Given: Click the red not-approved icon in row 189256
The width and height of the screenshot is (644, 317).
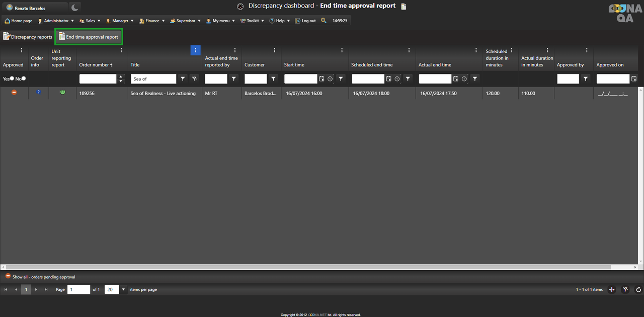Looking at the screenshot, I should pos(14,92).
